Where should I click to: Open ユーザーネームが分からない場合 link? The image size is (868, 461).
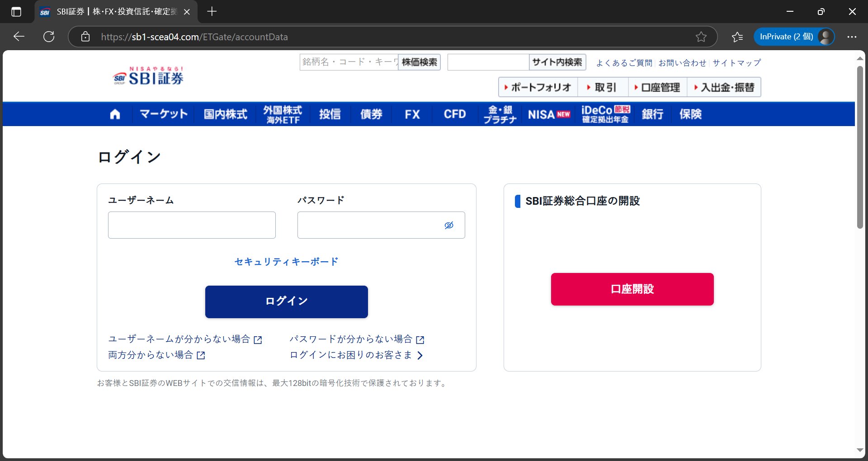pos(185,339)
